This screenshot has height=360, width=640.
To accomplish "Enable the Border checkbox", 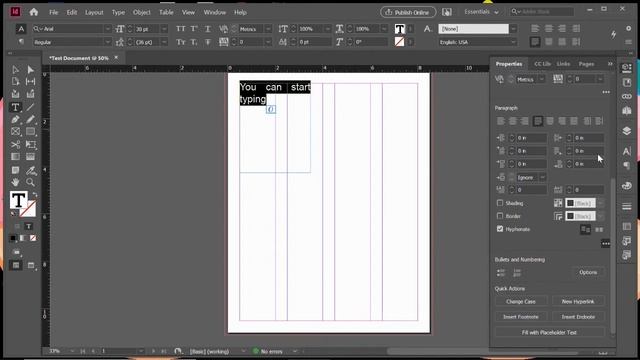I will 500,216.
